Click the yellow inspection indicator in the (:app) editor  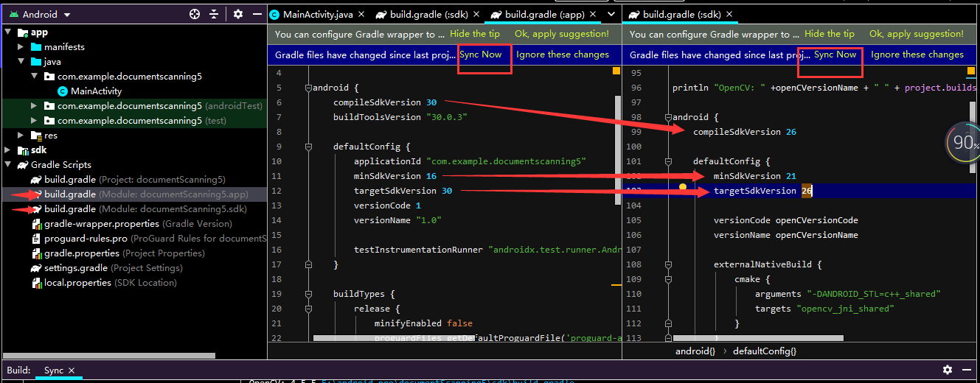(x=616, y=71)
